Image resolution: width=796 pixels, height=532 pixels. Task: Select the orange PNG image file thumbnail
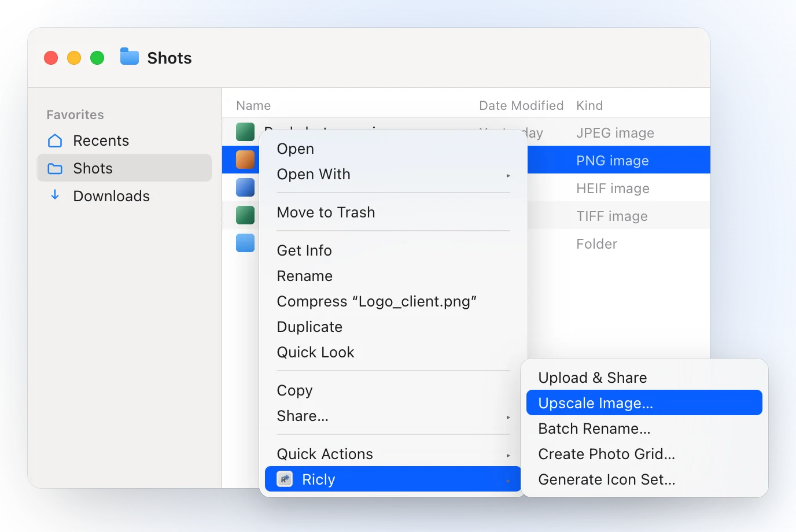click(x=245, y=160)
